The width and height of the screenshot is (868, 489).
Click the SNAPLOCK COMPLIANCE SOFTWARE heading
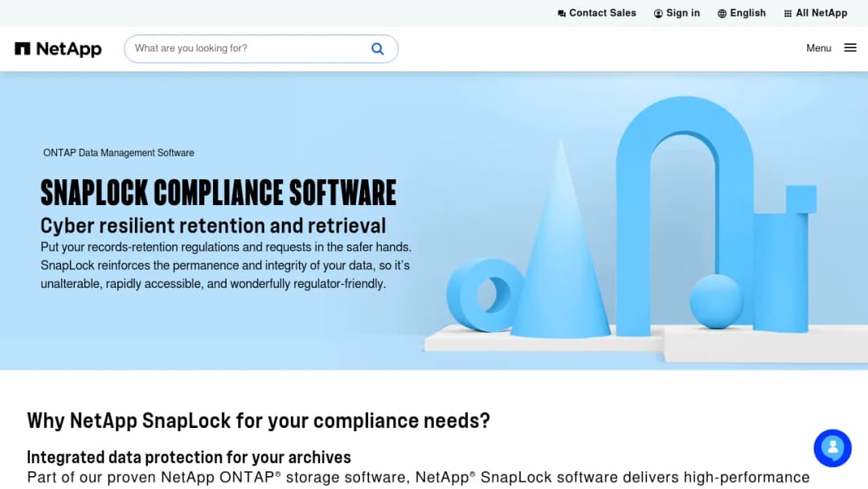[x=218, y=192]
